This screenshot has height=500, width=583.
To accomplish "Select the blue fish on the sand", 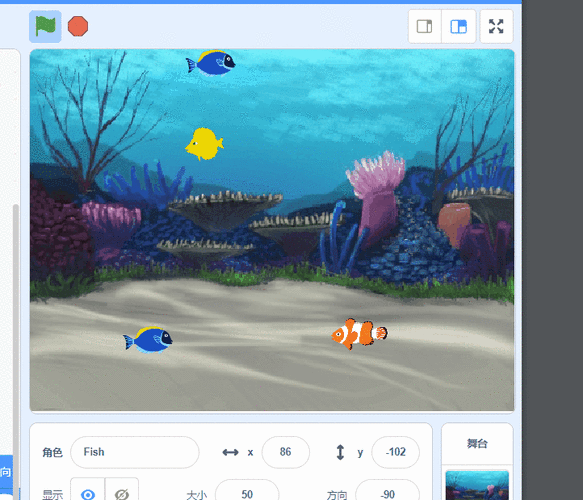I will [x=148, y=340].
